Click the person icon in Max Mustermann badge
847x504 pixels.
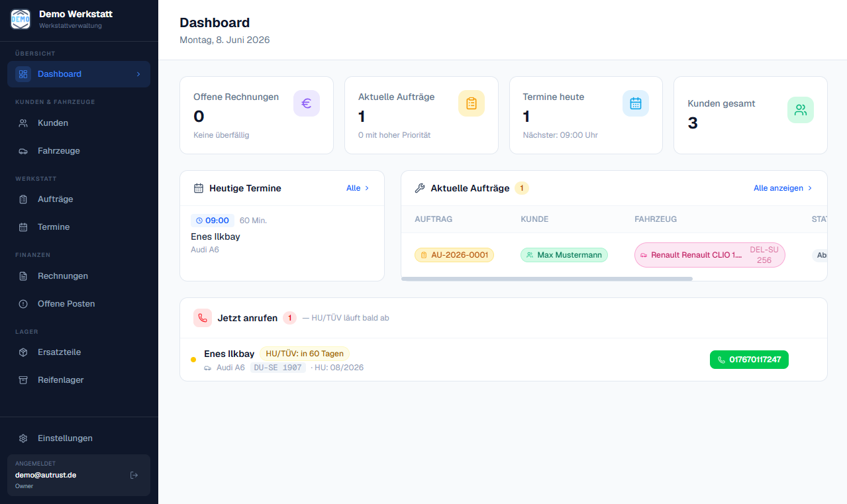coord(530,255)
